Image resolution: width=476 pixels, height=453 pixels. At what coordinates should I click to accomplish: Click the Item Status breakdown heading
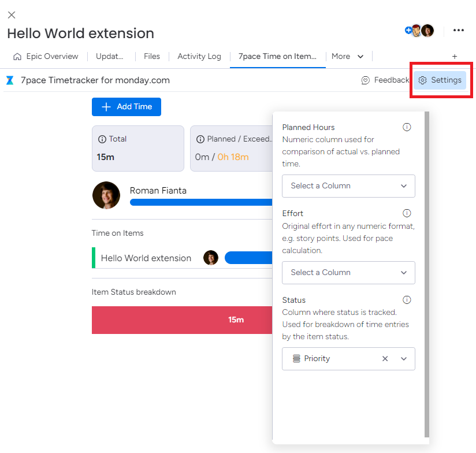(x=134, y=292)
